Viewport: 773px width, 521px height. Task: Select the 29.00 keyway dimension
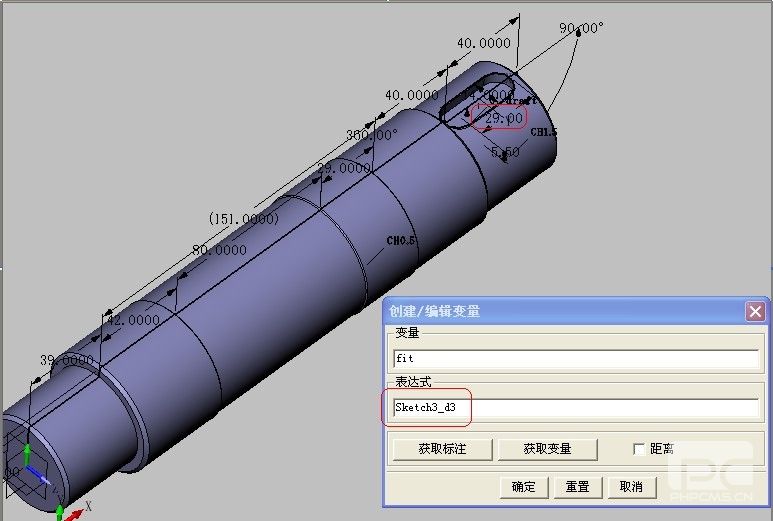click(x=503, y=118)
